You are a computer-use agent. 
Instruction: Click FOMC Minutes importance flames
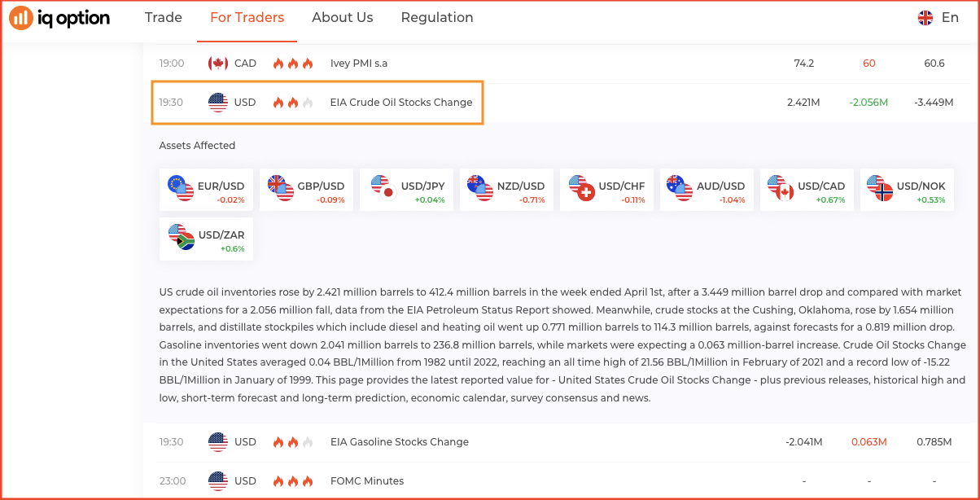coord(292,481)
